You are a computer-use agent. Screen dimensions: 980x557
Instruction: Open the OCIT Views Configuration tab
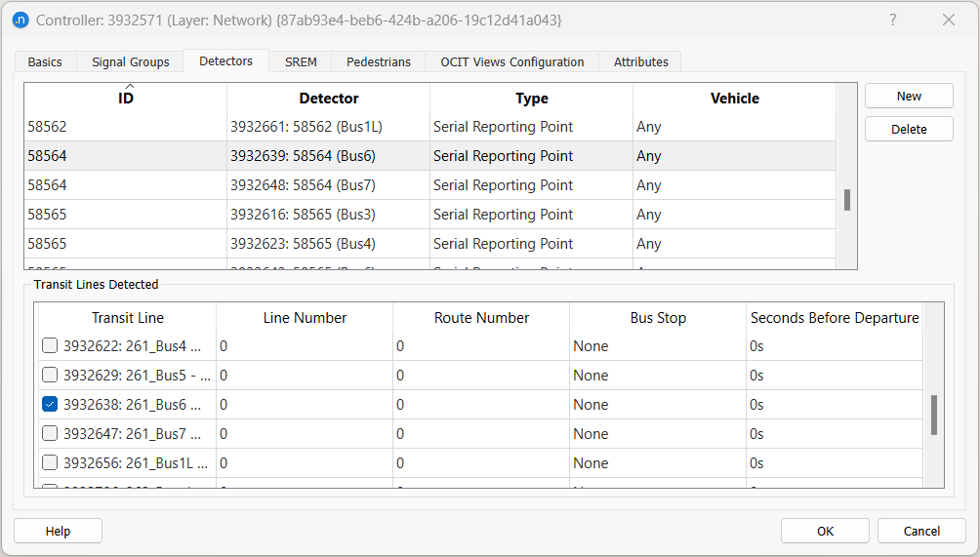coord(511,62)
